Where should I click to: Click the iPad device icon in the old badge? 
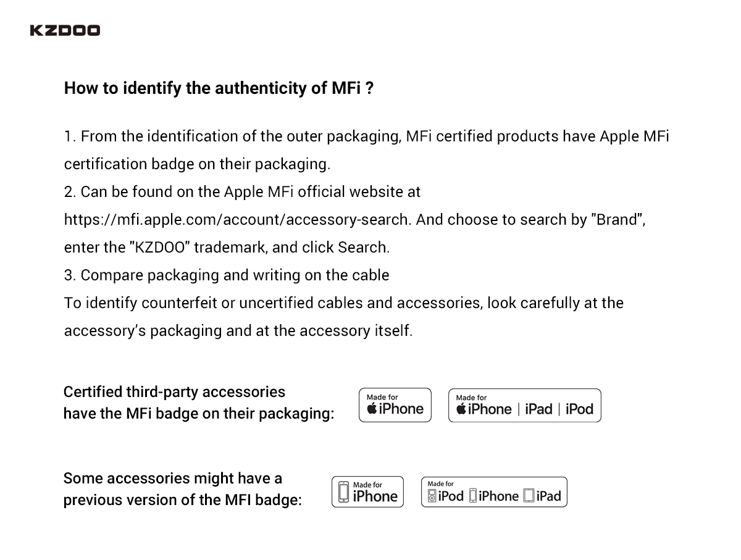[529, 496]
